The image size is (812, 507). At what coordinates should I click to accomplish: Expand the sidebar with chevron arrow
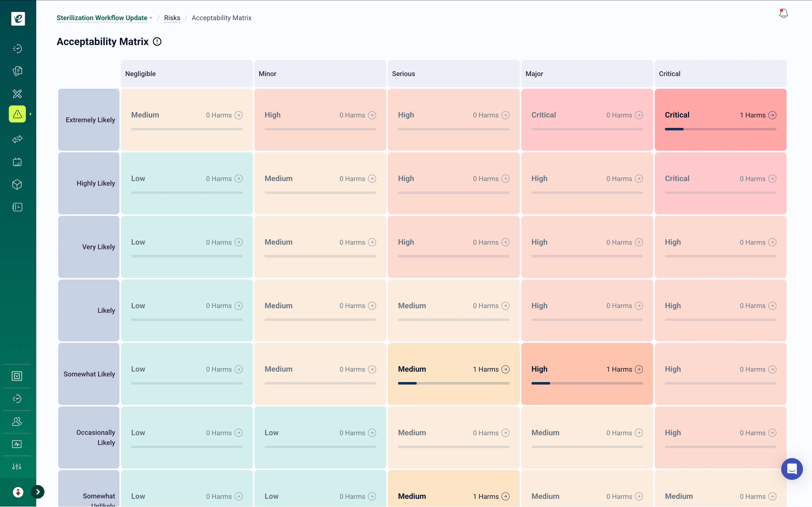point(38,492)
